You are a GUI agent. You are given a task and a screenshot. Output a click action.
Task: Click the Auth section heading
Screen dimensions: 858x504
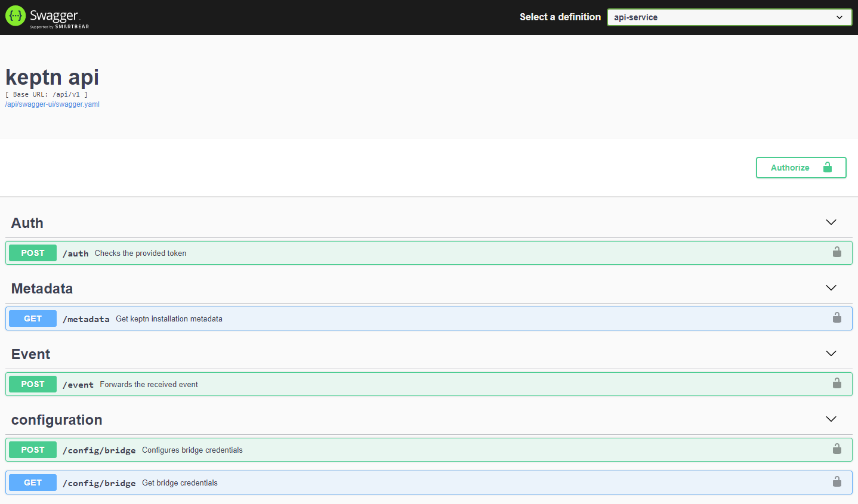(x=27, y=223)
